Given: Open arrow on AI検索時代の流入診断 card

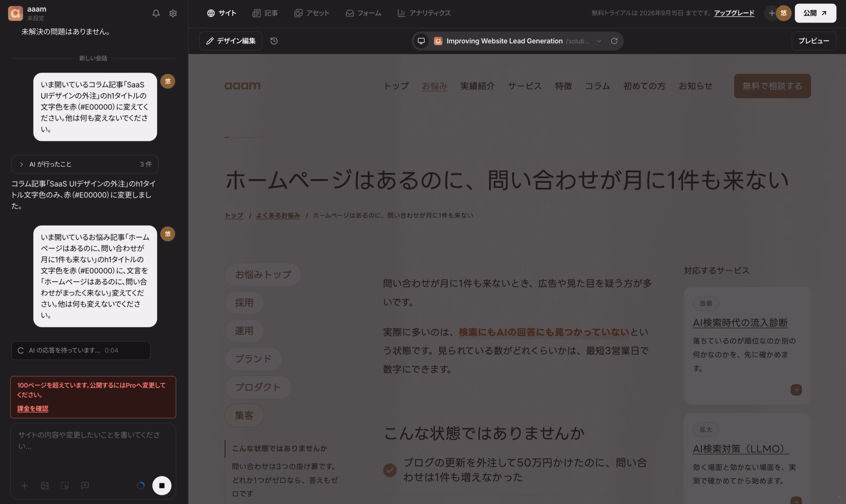Looking at the screenshot, I should tap(796, 390).
